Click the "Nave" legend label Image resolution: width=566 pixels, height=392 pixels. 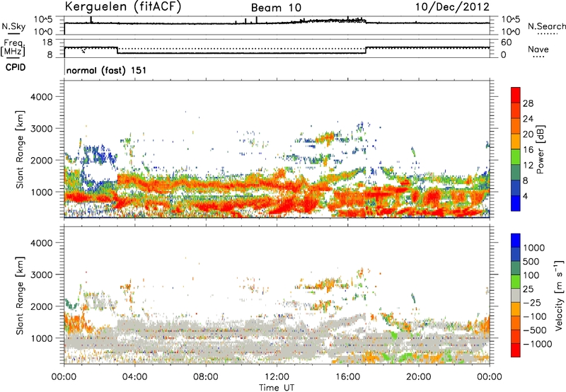[538, 50]
